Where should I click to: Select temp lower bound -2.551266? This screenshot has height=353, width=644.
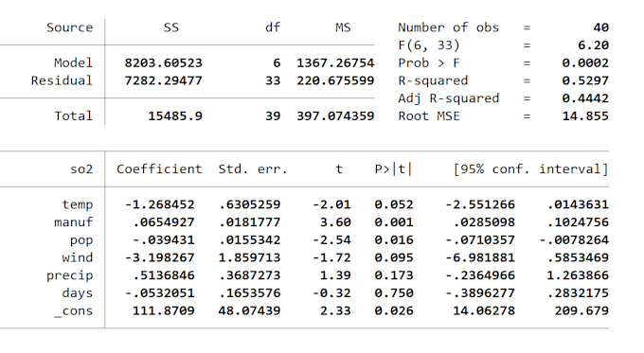click(x=480, y=204)
